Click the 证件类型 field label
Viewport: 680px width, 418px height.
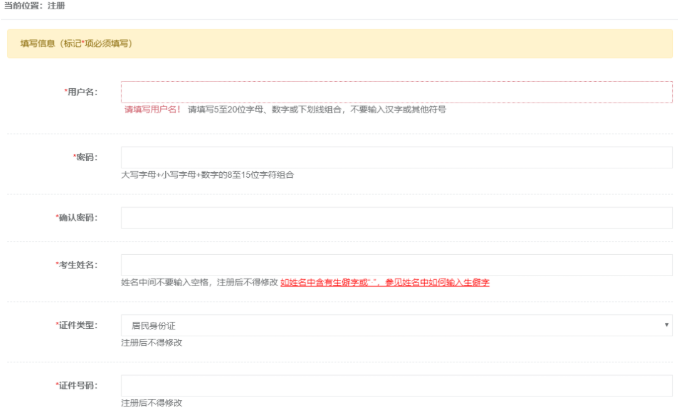tap(77, 325)
